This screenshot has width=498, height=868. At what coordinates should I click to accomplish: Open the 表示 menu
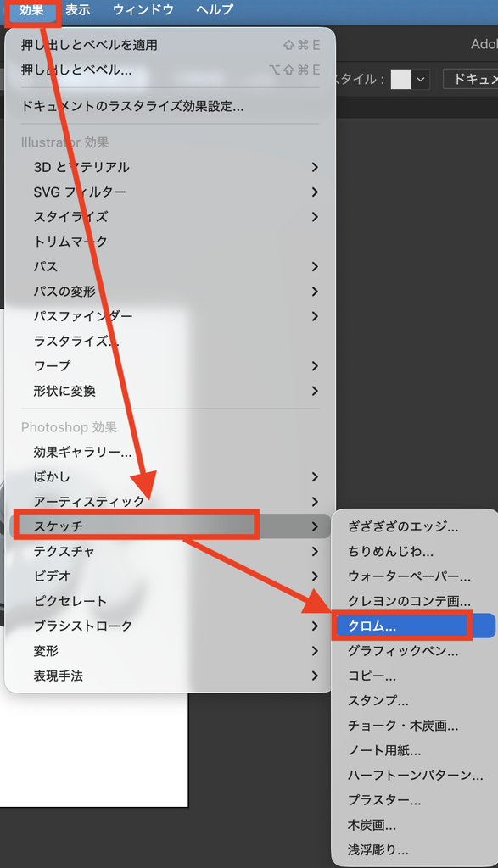[x=77, y=10]
